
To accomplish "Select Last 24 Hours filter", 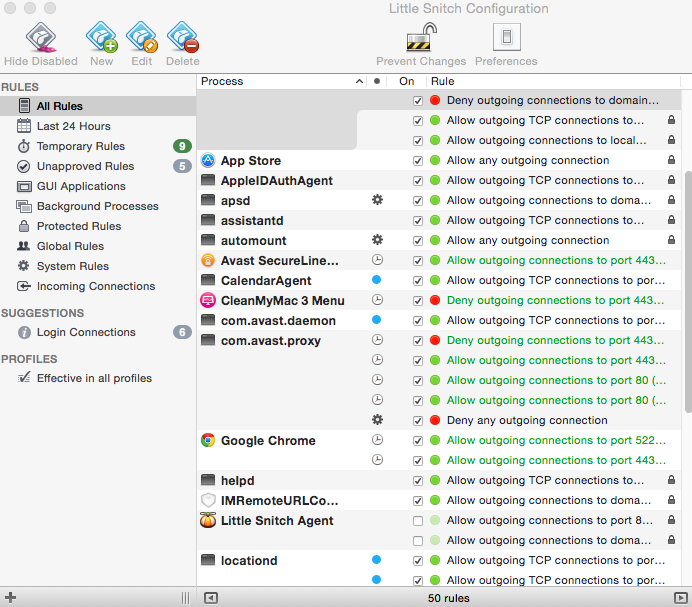I will (98, 126).
